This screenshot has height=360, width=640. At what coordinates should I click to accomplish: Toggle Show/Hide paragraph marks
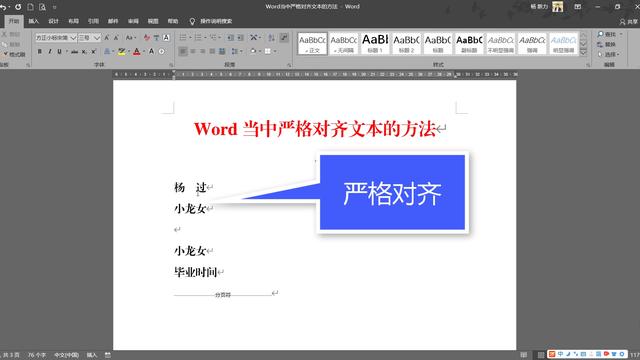[284, 38]
